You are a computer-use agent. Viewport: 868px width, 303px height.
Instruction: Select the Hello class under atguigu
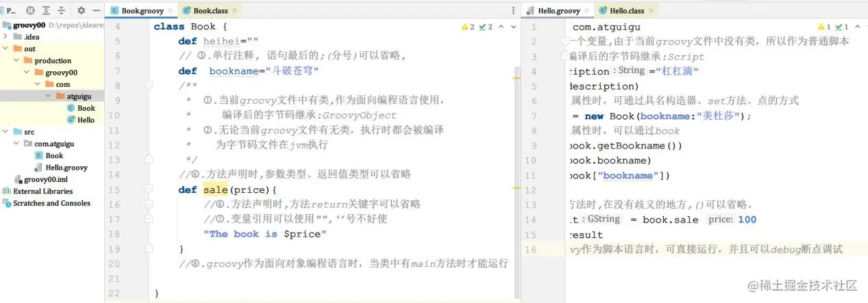click(x=81, y=120)
